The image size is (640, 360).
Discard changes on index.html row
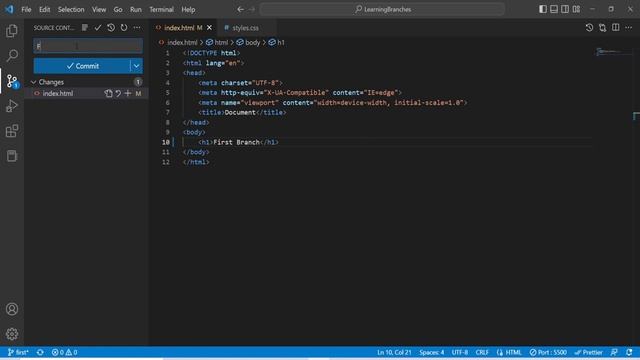click(118, 93)
